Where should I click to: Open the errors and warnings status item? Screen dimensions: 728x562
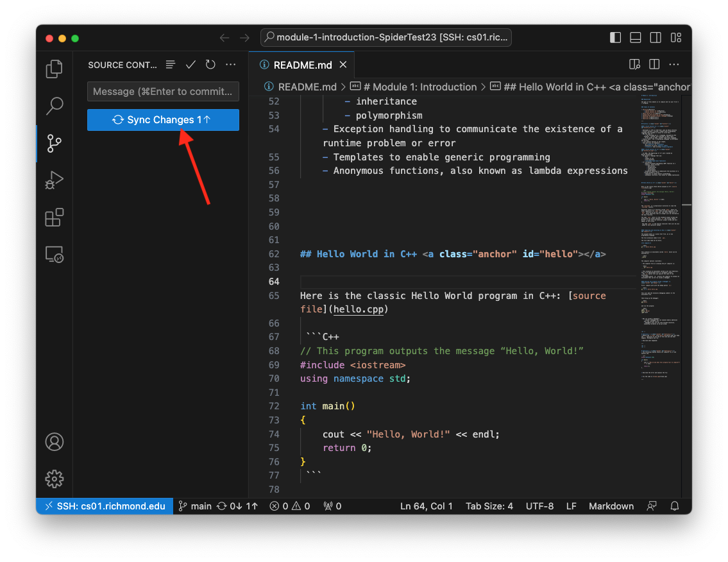[290, 506]
